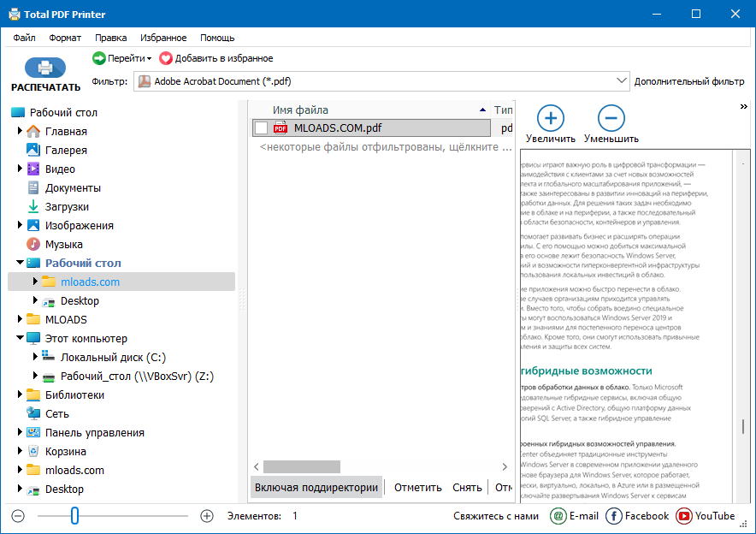
Task: Adjust the zoom slider at bottom left
Action: point(74,516)
